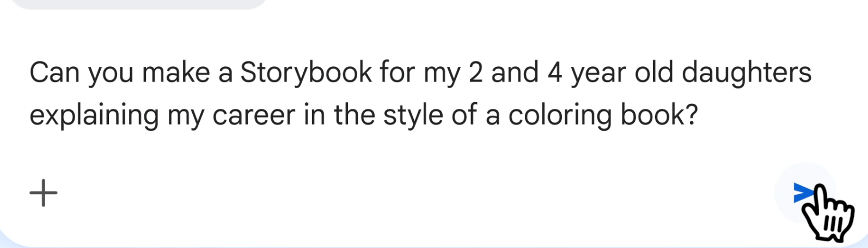Place cursor on the number "2"

(x=475, y=73)
